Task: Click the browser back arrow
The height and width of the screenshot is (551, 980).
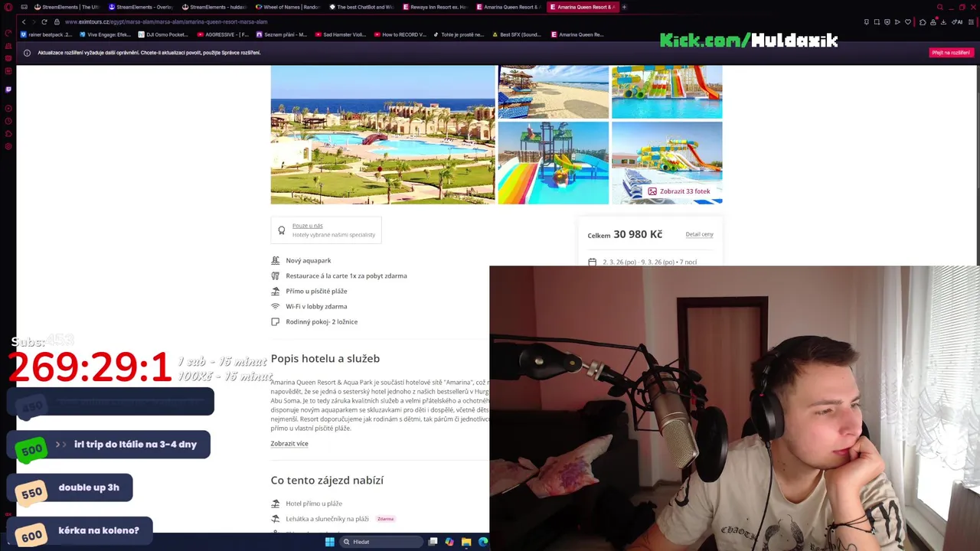Action: click(24, 21)
